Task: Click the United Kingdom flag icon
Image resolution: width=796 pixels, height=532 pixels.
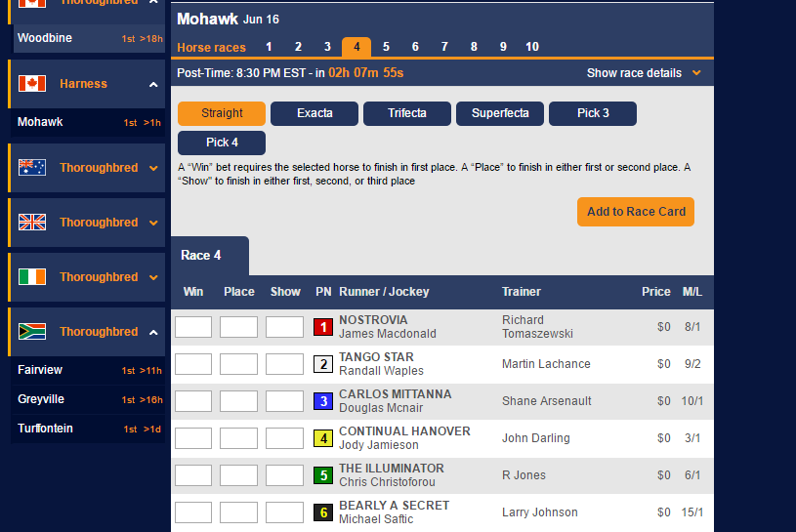Action: click(32, 223)
